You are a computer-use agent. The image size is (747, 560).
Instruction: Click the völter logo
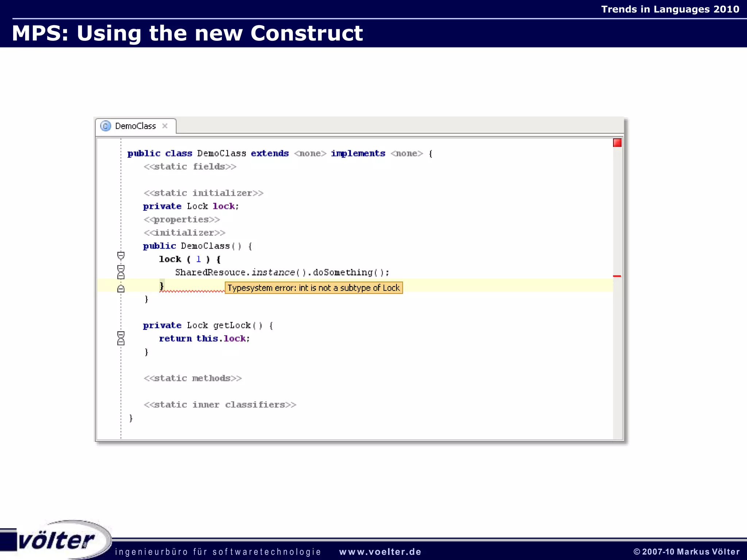[x=57, y=540]
